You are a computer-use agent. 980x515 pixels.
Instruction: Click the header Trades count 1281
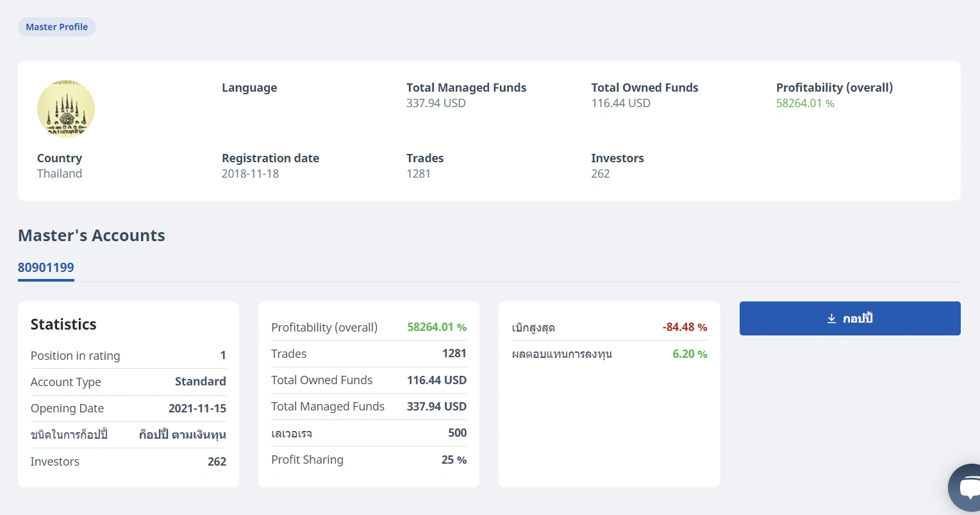click(x=419, y=174)
